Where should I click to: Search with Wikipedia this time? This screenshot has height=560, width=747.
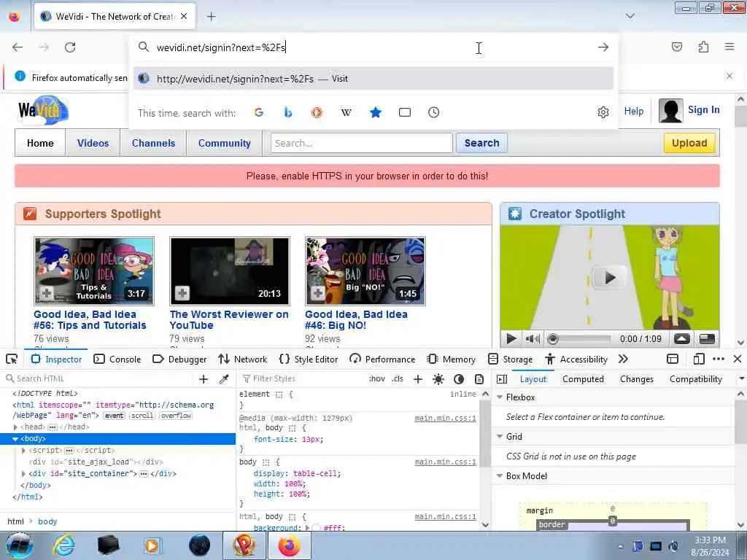(347, 112)
